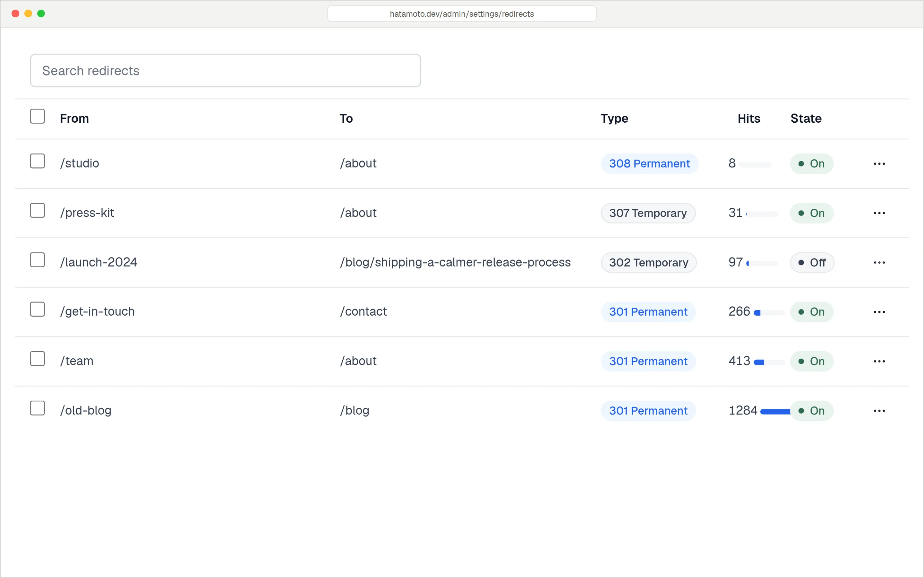Sort by the State column header
This screenshot has height=578, width=924.
click(x=806, y=118)
